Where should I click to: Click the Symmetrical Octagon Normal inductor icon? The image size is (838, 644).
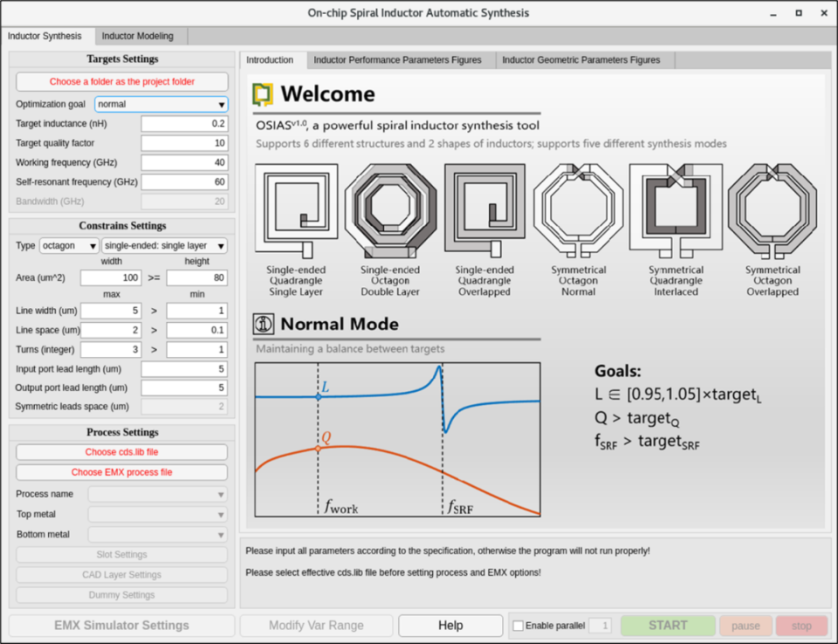578,212
